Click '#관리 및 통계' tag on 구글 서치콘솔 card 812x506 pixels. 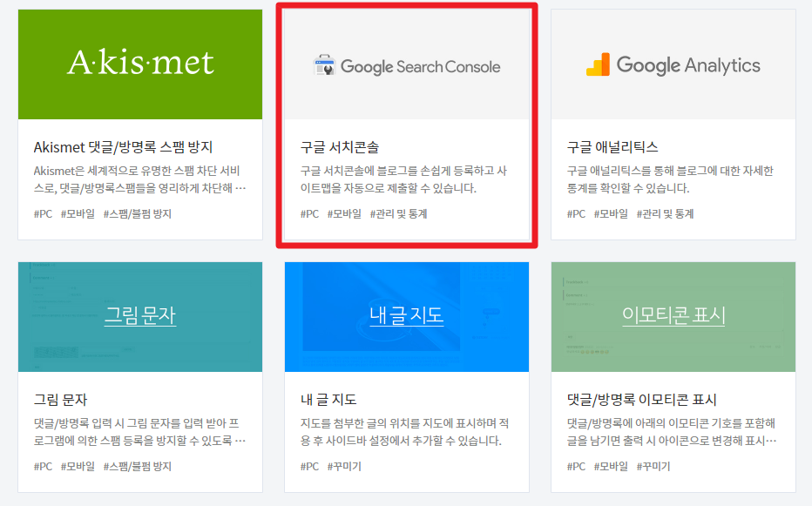[399, 214]
